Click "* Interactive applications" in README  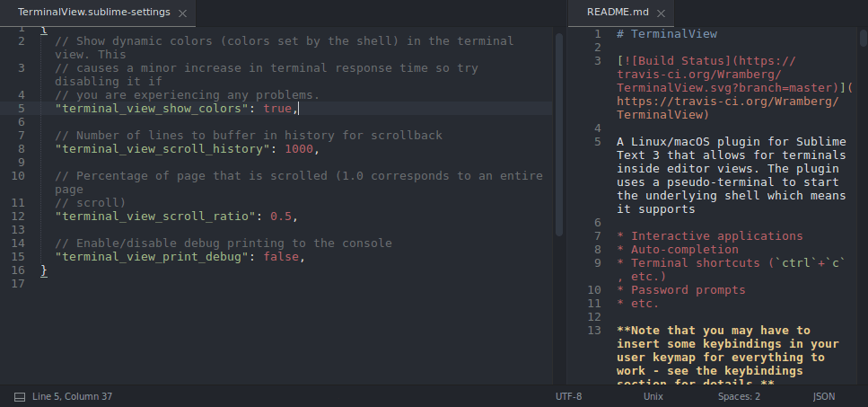(710, 236)
